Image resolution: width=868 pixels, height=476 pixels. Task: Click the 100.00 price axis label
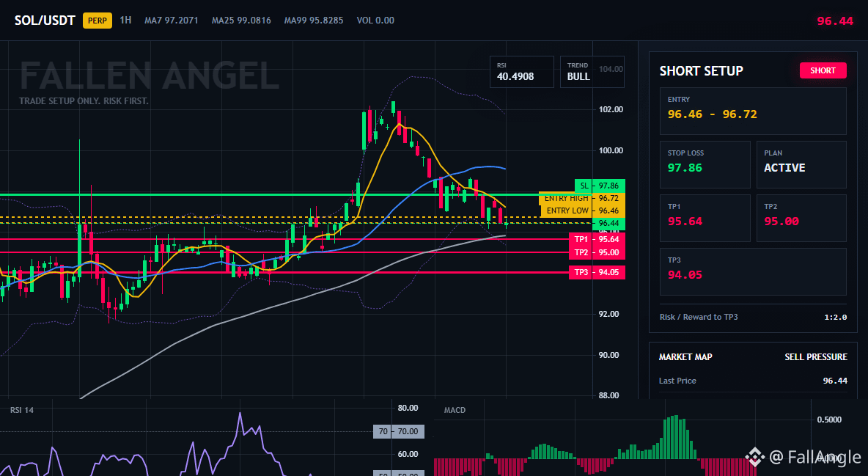coord(611,151)
